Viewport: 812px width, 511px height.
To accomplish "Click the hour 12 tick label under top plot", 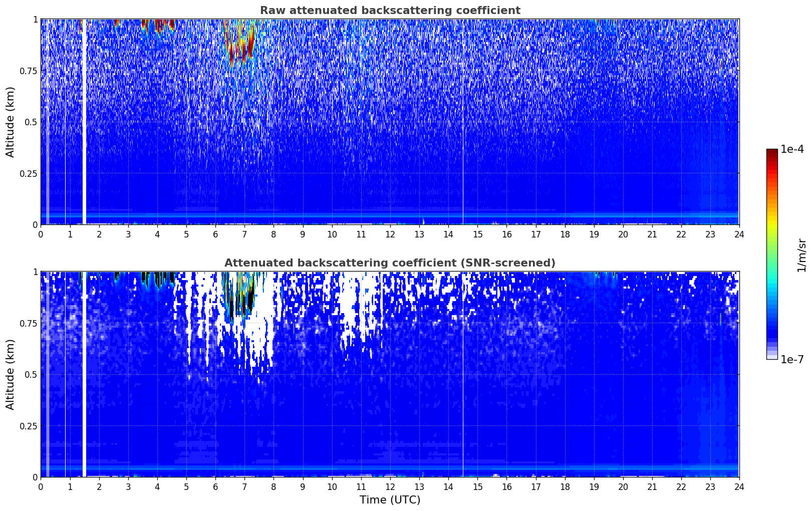I will 390,234.
